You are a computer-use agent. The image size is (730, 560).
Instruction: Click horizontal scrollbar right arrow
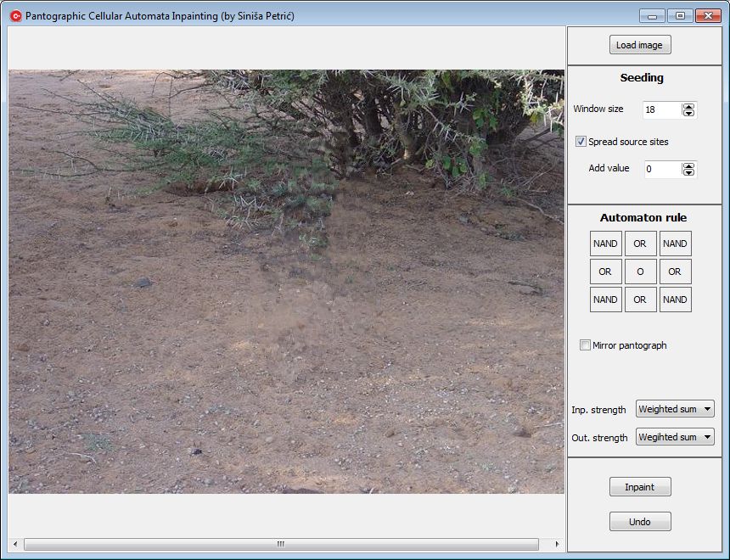[558, 544]
